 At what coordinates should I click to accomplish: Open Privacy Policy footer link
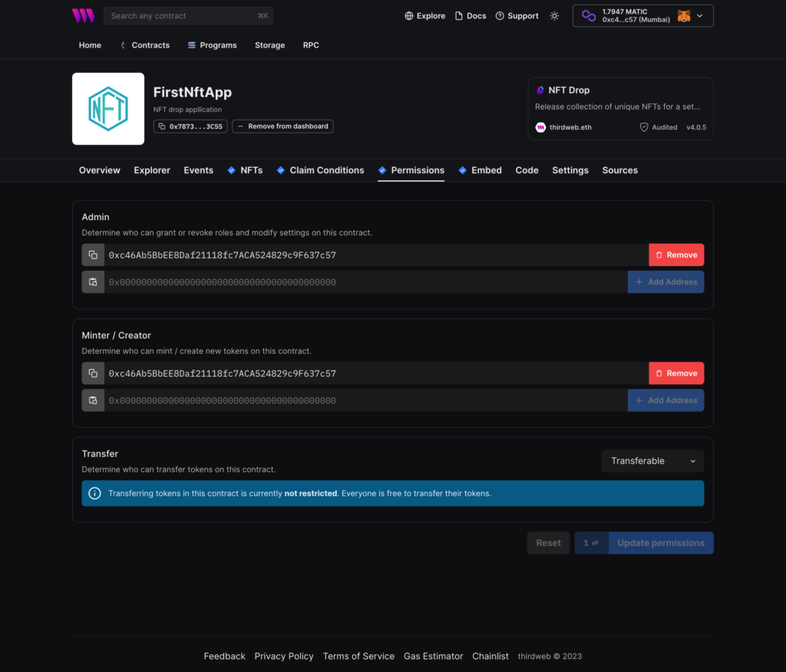[284, 657]
